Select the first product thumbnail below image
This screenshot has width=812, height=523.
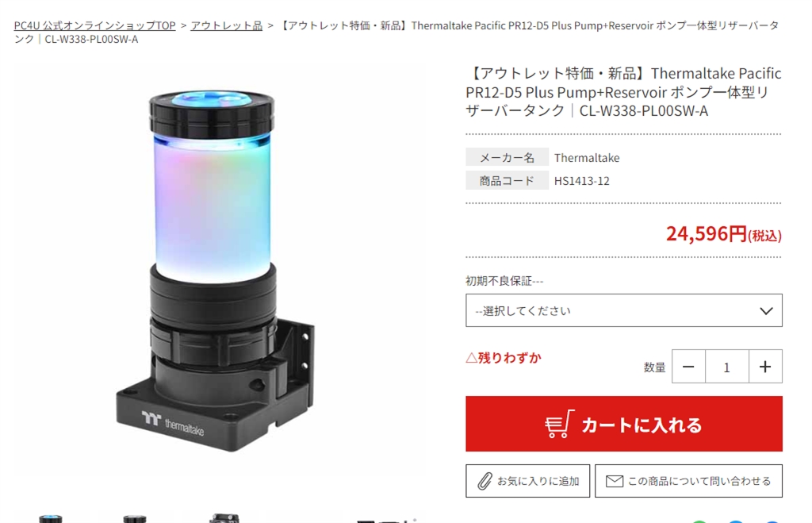click(x=50, y=518)
